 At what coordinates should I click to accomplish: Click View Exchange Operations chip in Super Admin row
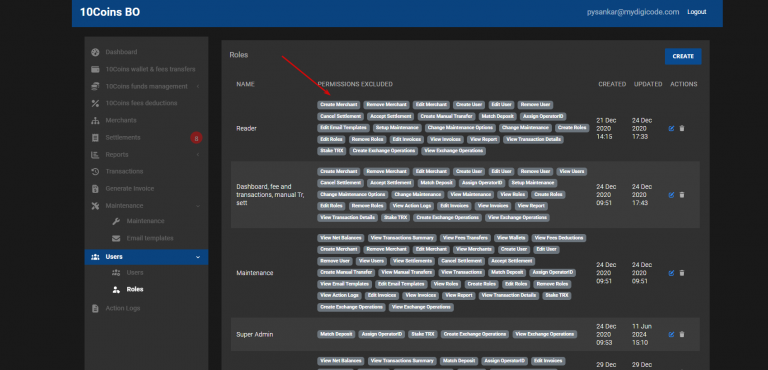tap(545, 334)
